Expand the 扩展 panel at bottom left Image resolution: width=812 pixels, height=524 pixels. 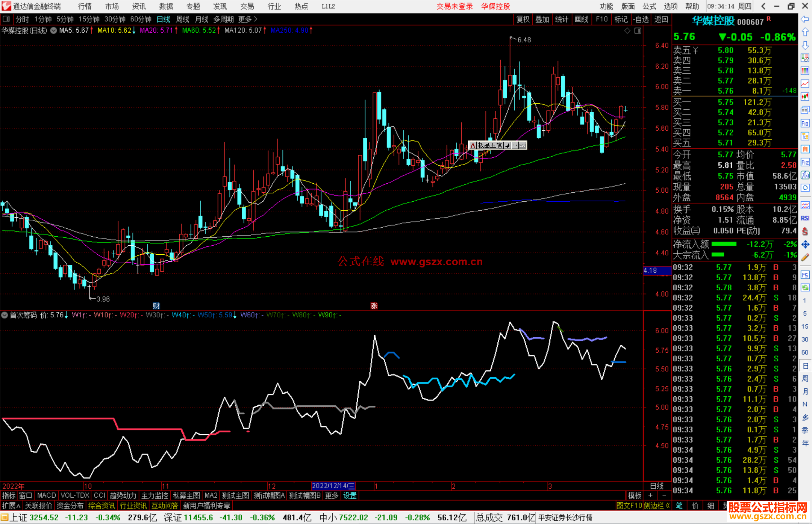coord(11,506)
